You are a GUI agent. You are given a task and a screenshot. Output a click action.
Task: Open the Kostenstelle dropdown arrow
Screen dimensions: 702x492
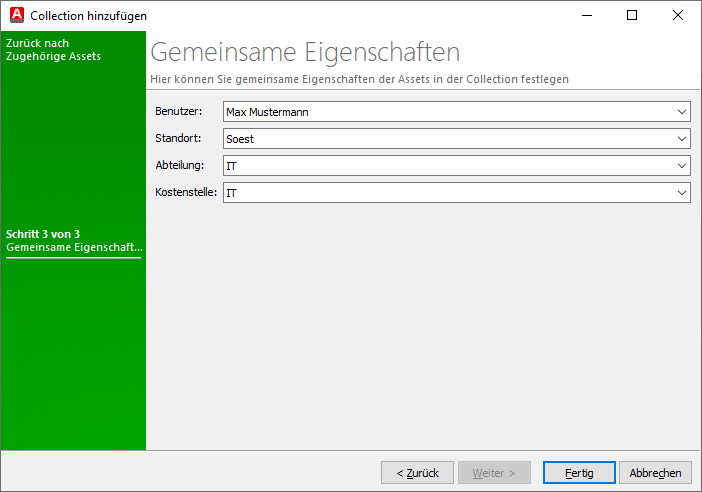coord(681,192)
